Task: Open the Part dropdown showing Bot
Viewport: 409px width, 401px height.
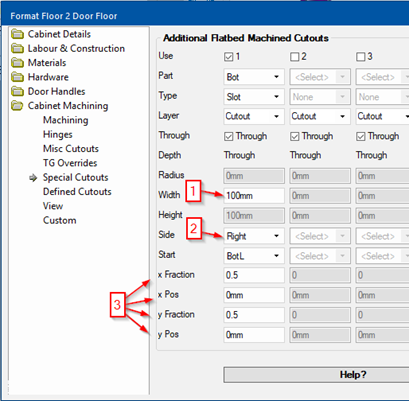Action: pos(254,77)
